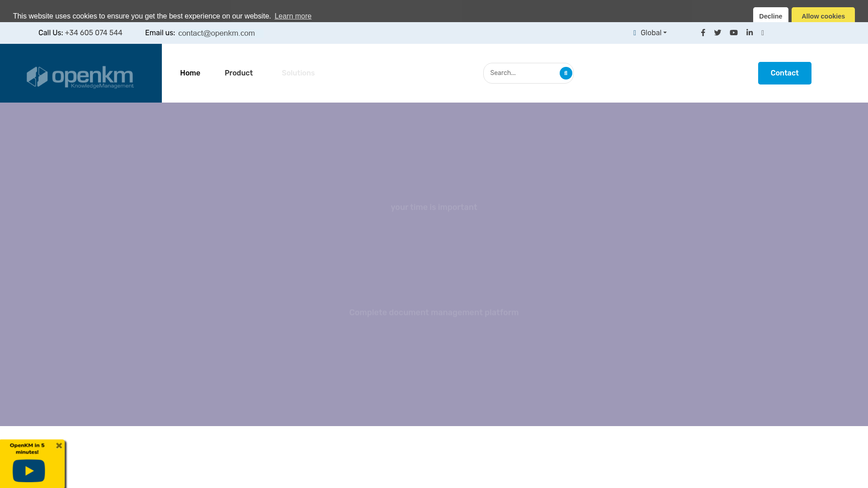Open OpenKM's Facebook page
Image resolution: width=868 pixels, height=488 pixels.
point(703,33)
